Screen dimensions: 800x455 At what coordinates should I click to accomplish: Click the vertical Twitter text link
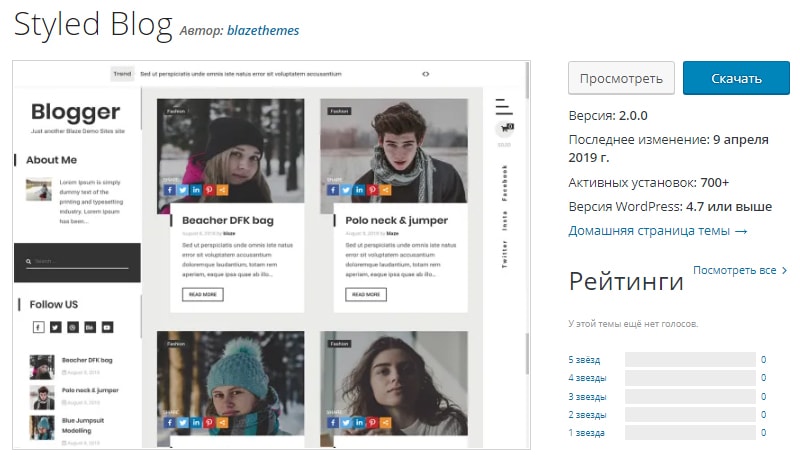click(505, 254)
